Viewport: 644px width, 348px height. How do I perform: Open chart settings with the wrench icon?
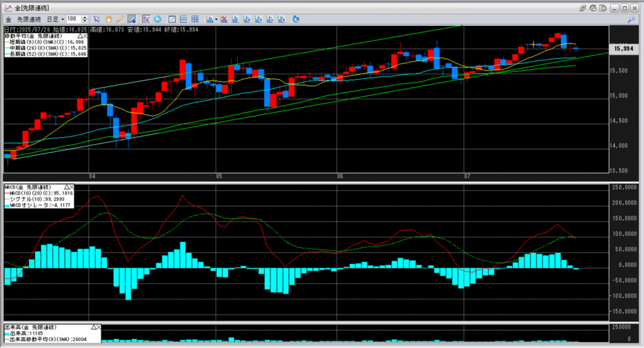(x=631, y=20)
